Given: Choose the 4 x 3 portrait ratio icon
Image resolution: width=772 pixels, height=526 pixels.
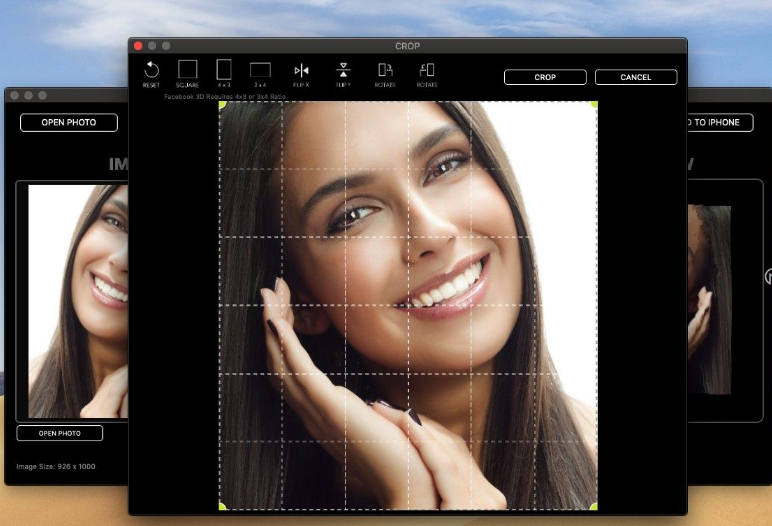Looking at the screenshot, I should point(224,70).
